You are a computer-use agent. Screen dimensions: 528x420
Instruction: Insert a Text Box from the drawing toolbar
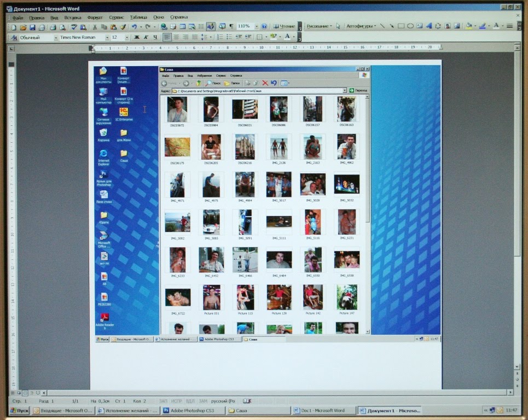click(419, 26)
